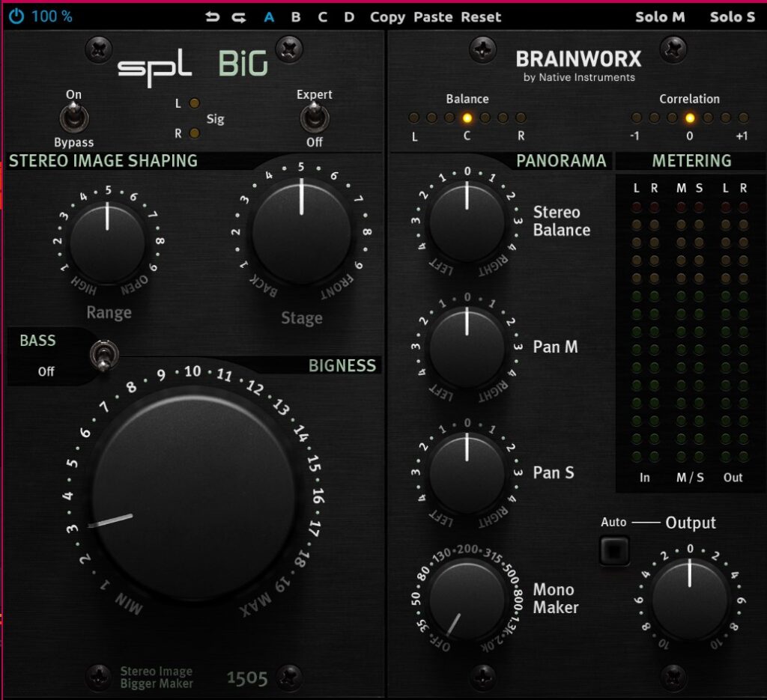Click the plugin power icon

tap(16, 16)
